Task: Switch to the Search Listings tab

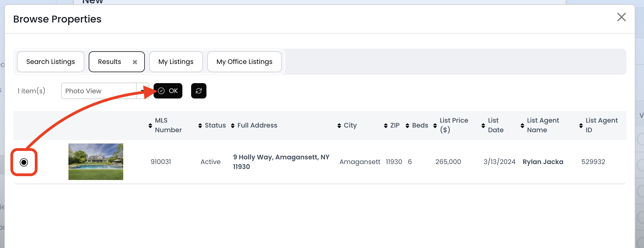Action: (x=50, y=62)
